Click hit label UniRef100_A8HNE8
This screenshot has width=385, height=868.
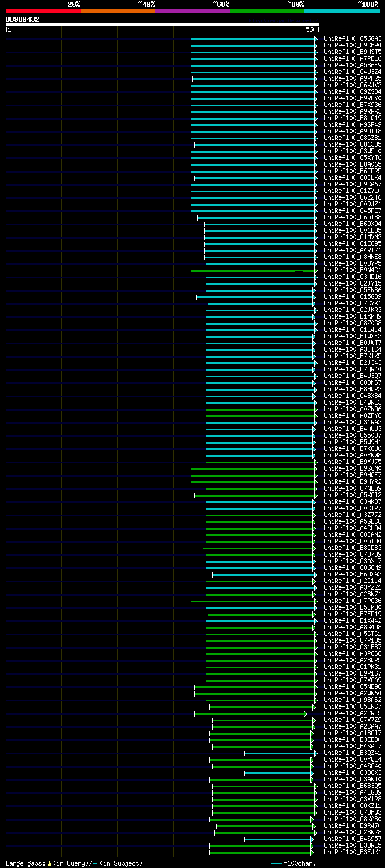353,257
